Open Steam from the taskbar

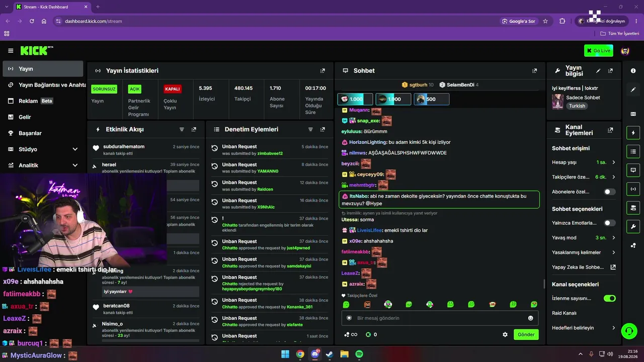coord(330,354)
